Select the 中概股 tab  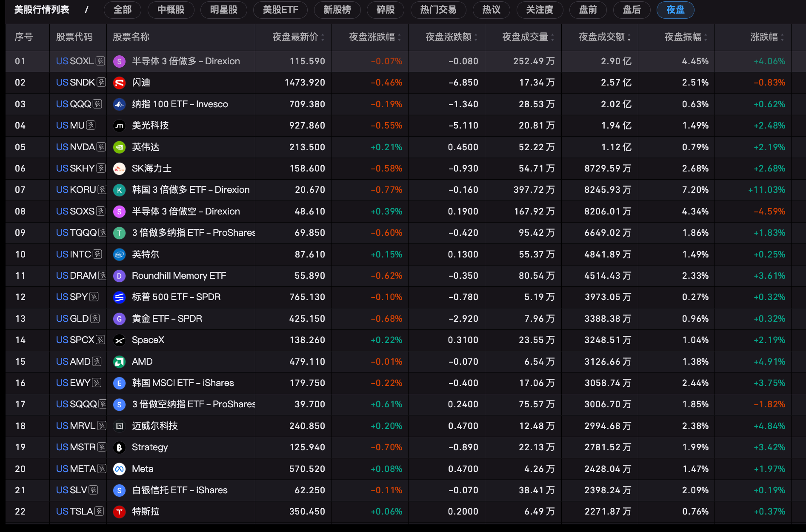click(x=171, y=10)
